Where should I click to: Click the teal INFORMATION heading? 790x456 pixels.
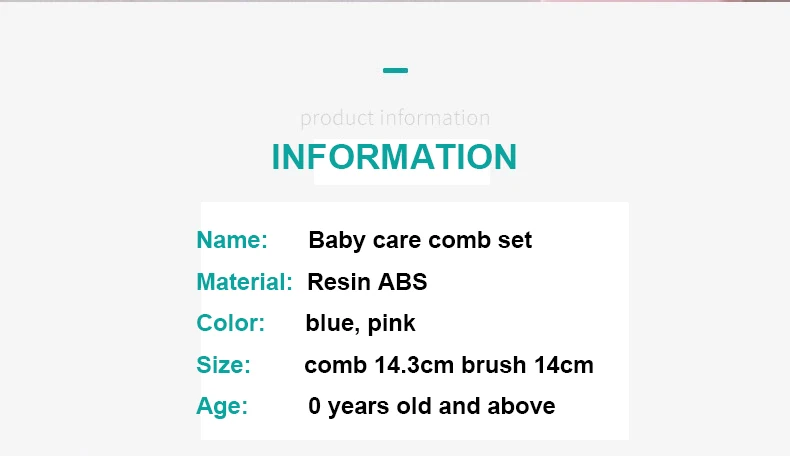pyautogui.click(x=394, y=157)
